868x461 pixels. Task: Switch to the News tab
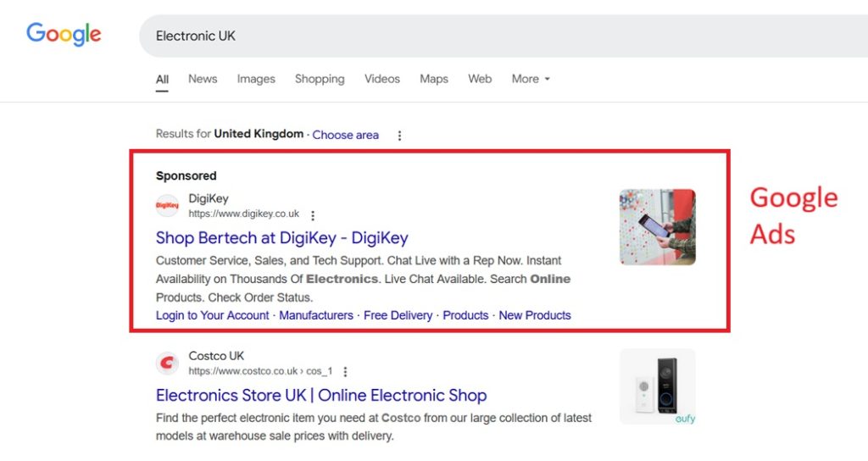coord(203,79)
